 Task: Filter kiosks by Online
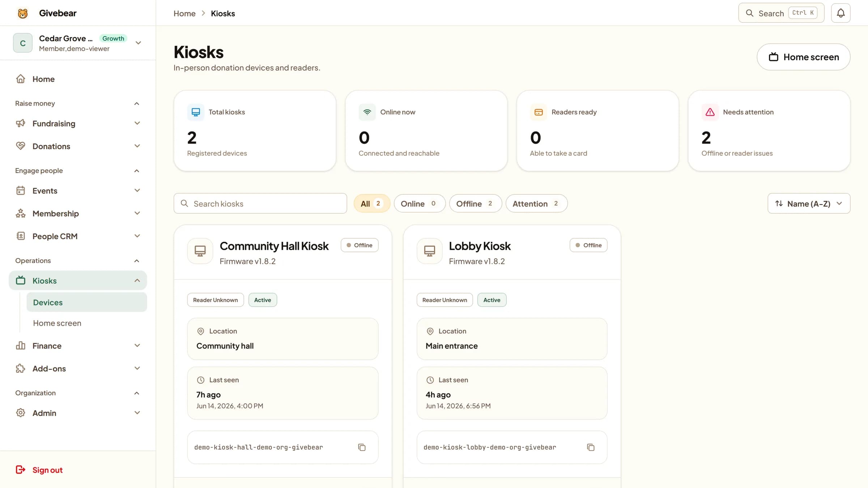(x=420, y=204)
